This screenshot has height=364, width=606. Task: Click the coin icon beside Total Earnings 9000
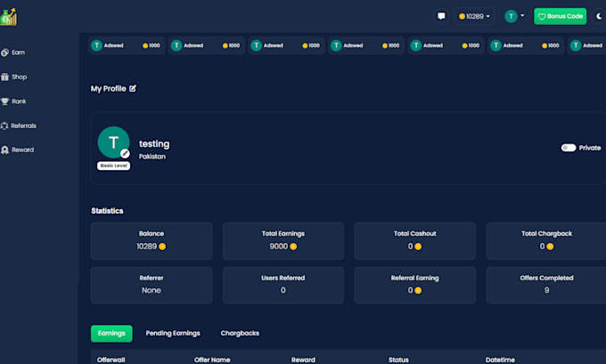click(293, 247)
